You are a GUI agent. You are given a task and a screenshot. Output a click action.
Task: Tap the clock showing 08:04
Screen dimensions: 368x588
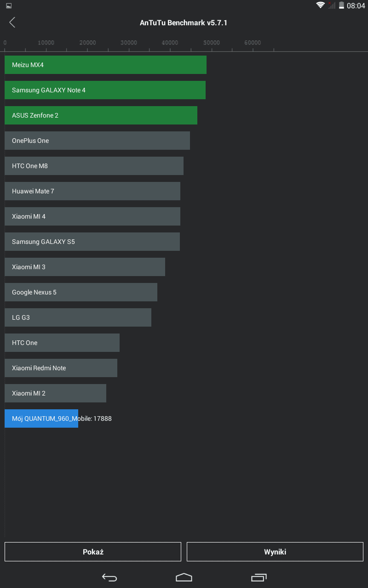pyautogui.click(x=356, y=6)
